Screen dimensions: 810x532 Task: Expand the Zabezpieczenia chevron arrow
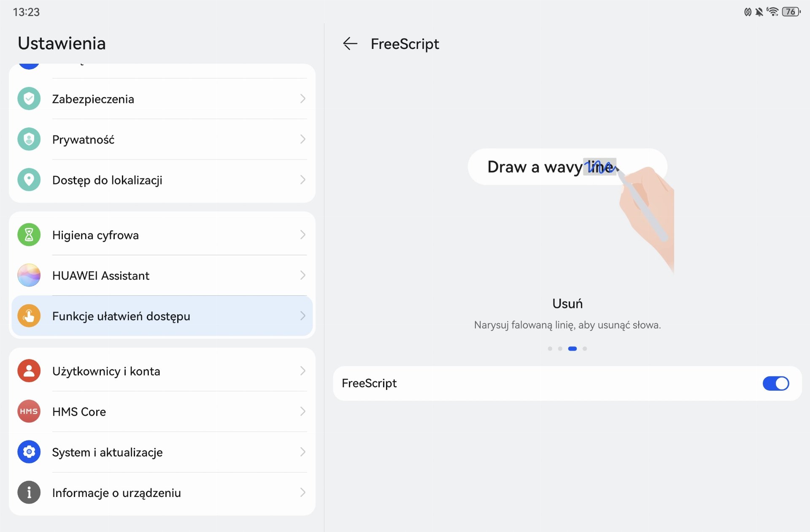pos(302,99)
